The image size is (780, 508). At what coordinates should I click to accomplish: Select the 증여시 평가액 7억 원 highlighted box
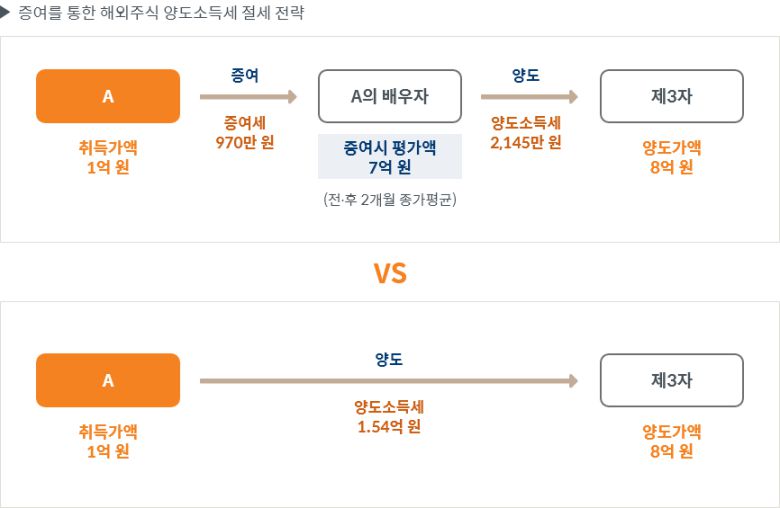point(390,157)
